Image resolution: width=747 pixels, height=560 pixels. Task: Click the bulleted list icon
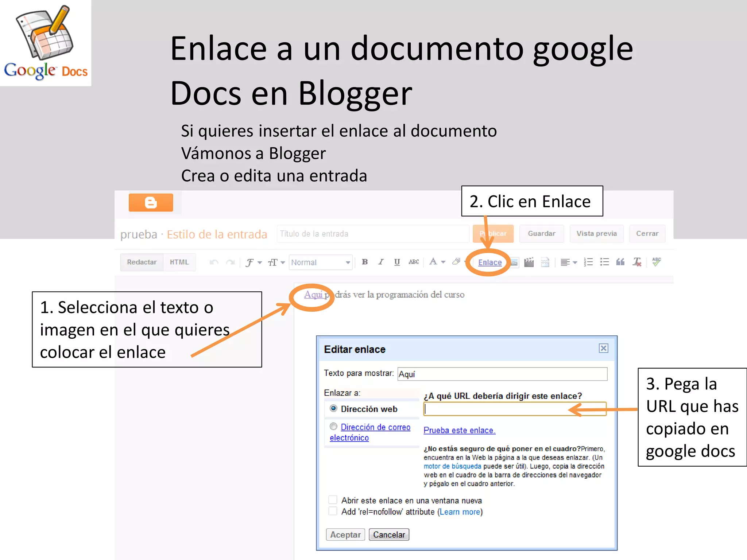[x=604, y=262]
